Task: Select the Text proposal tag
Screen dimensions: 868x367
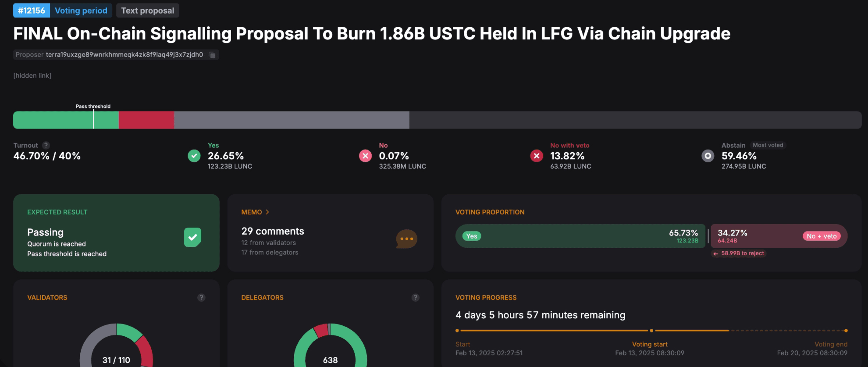Action: point(148,11)
